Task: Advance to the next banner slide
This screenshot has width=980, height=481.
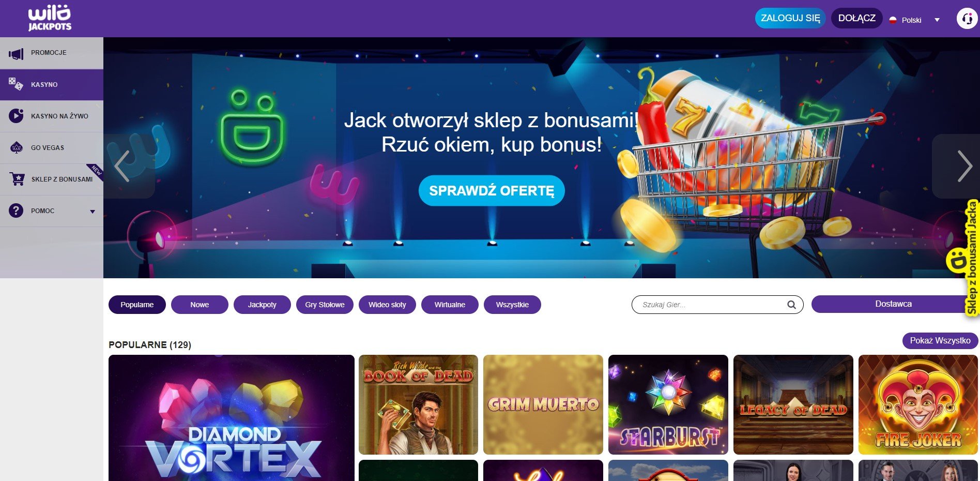Action: [x=964, y=166]
